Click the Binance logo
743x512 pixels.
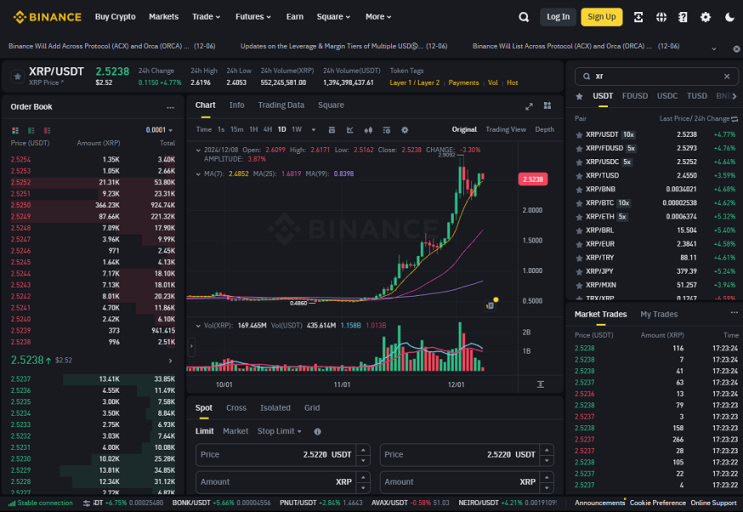click(x=47, y=17)
